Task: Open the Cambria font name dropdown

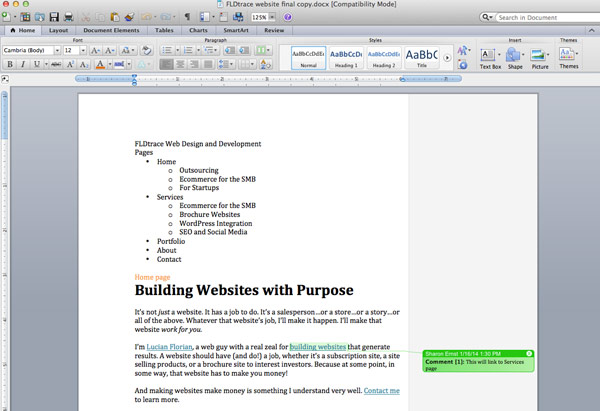Action: click(x=57, y=50)
